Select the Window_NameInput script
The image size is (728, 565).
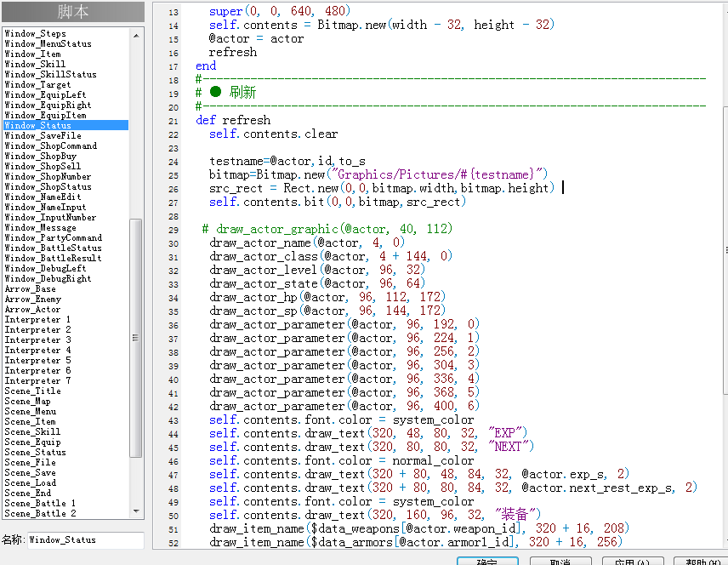point(45,208)
